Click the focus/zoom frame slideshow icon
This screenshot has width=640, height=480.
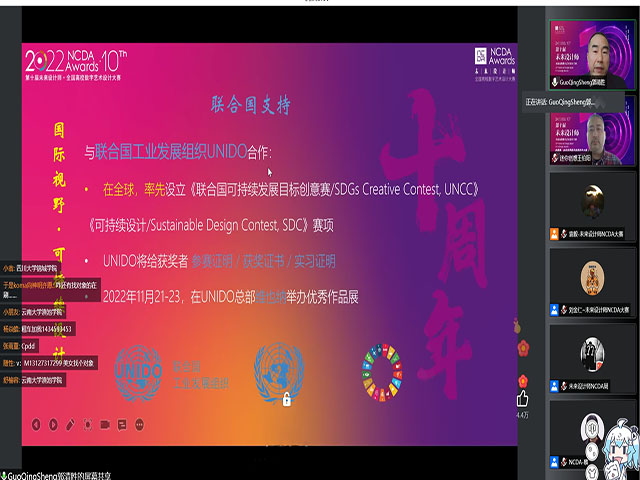point(87,425)
